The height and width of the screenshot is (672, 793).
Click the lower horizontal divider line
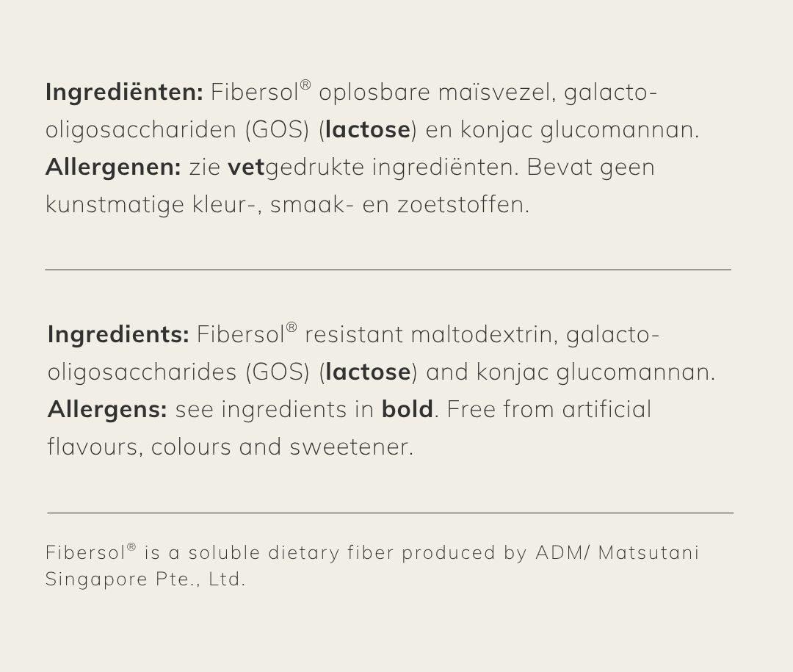coord(390,513)
